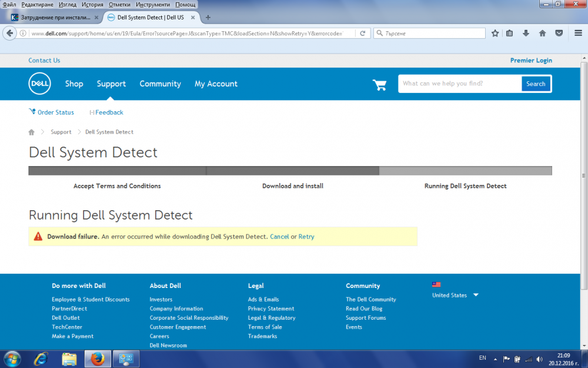Open the Файл menu

pyautogui.click(x=9, y=5)
